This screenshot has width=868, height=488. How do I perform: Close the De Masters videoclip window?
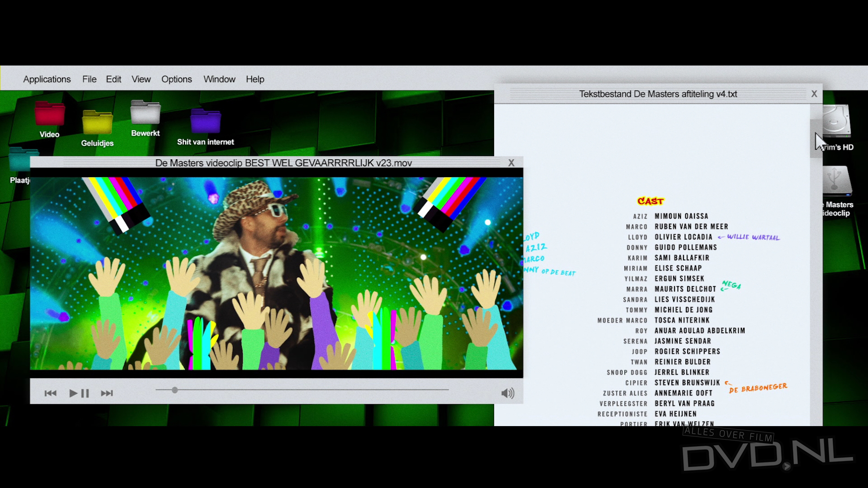[511, 163]
